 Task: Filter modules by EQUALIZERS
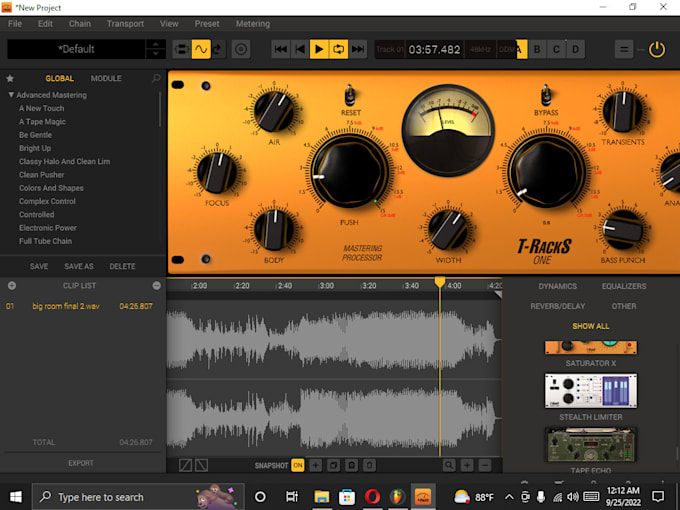tap(624, 286)
